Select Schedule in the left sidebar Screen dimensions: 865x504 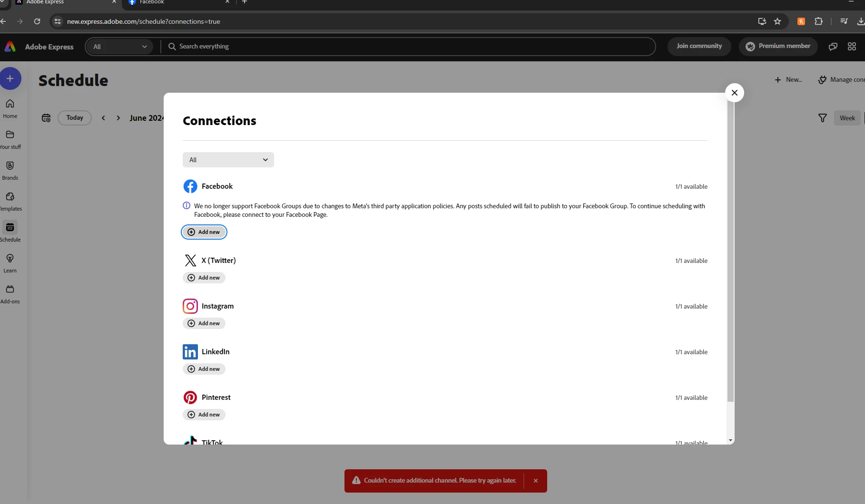[x=10, y=232]
